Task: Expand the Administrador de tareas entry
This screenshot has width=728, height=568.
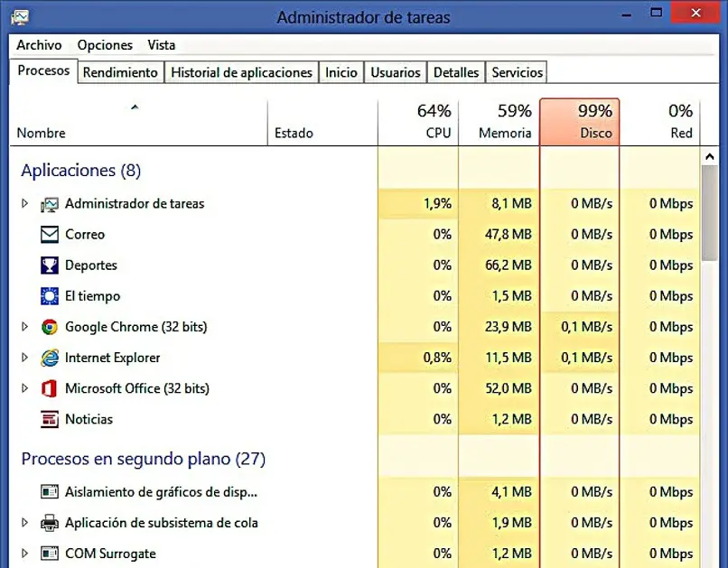Action: coord(24,203)
